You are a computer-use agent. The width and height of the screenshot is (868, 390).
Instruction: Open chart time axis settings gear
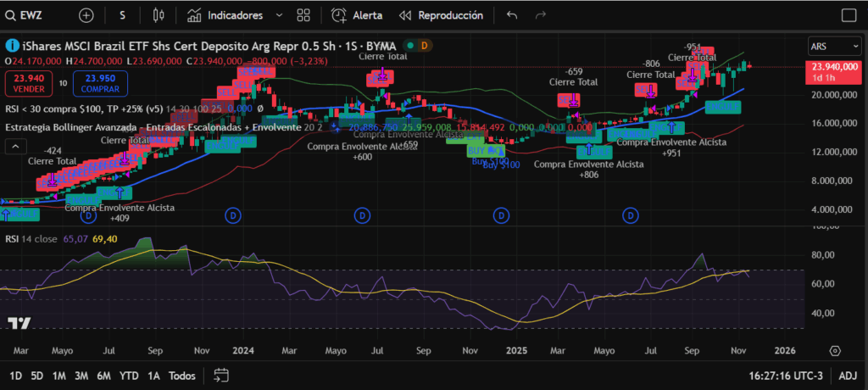[x=835, y=351]
